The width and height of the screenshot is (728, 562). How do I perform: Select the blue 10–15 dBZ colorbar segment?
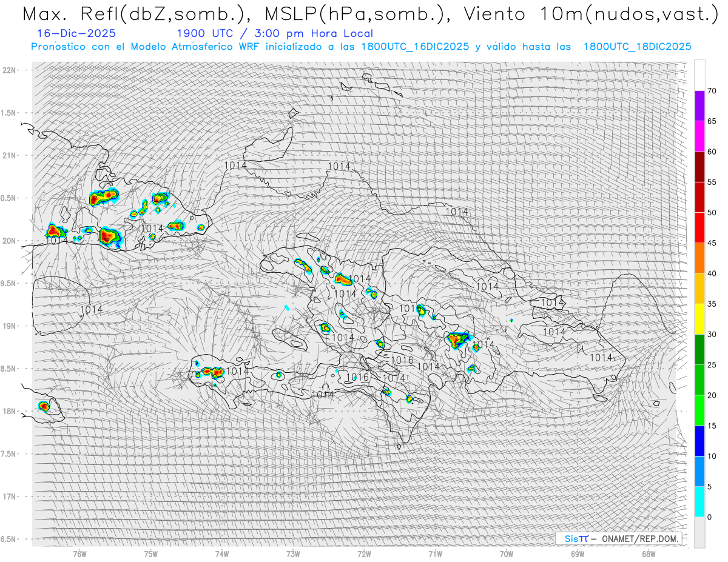click(699, 441)
